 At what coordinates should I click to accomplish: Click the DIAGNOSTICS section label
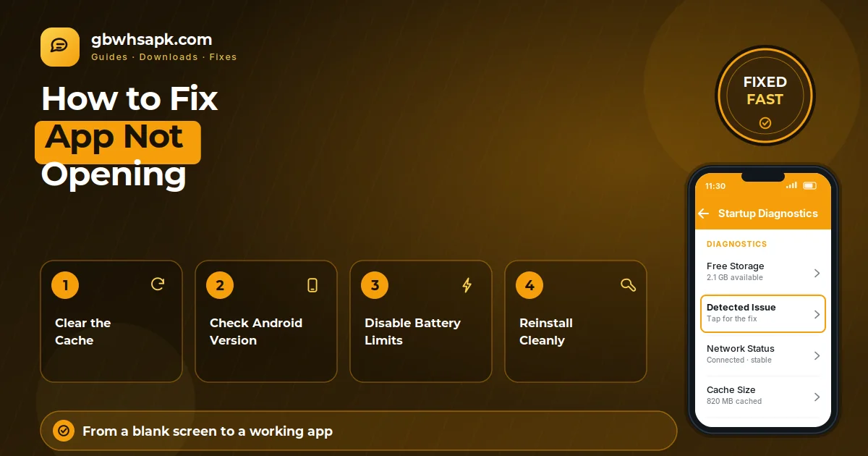click(736, 244)
